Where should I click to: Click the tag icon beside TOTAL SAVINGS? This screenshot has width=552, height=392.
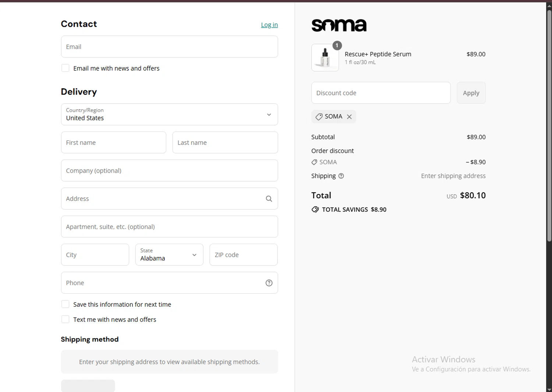pos(315,209)
